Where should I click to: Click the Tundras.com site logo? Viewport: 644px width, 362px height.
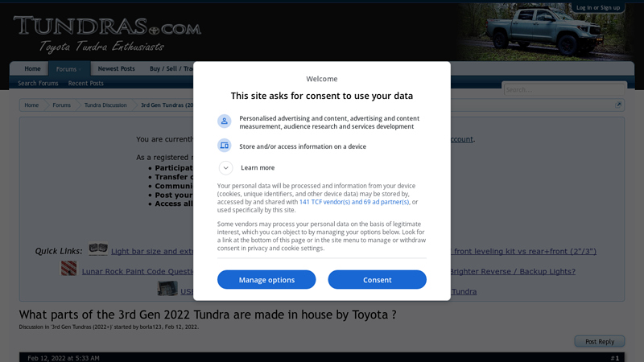(107, 32)
